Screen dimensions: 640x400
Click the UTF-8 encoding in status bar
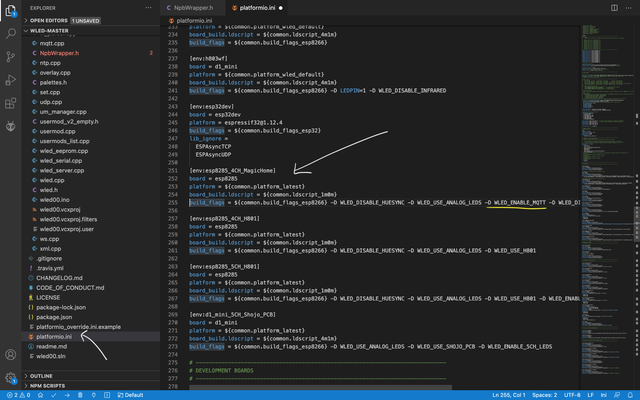[571, 394]
